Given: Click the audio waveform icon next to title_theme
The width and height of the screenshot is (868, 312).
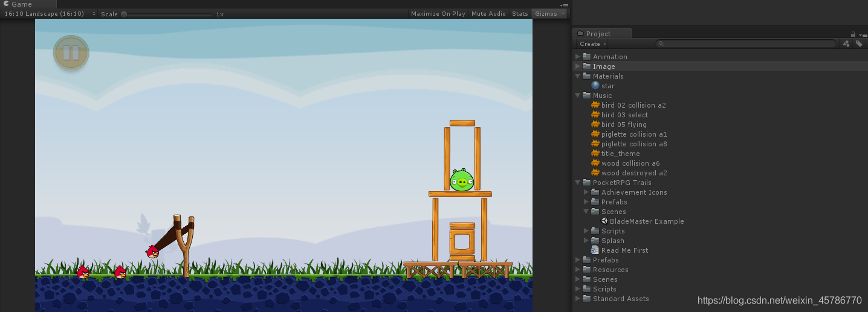Looking at the screenshot, I should coord(595,154).
